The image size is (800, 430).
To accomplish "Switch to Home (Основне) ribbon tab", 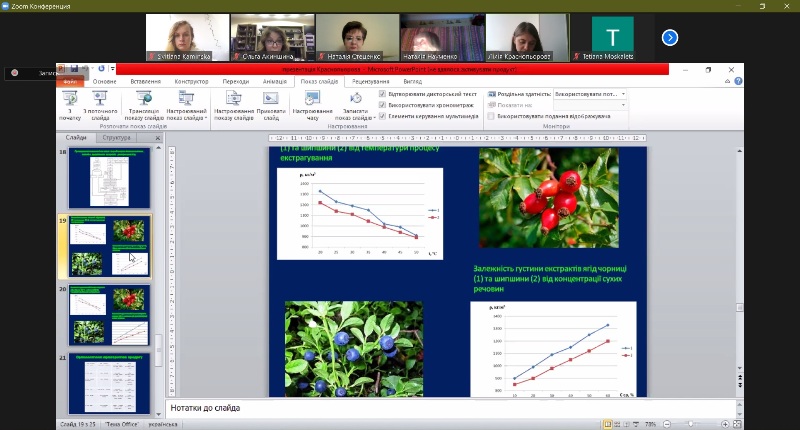I will [105, 82].
